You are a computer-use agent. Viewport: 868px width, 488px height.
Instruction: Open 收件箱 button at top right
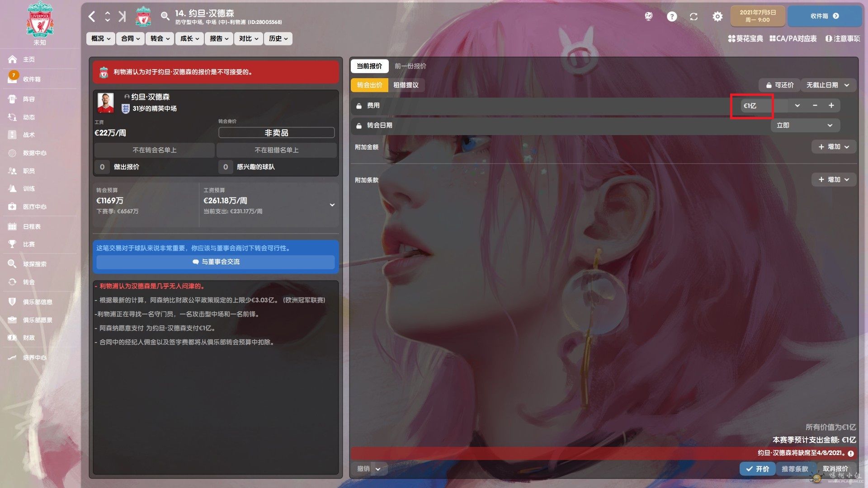pos(825,16)
